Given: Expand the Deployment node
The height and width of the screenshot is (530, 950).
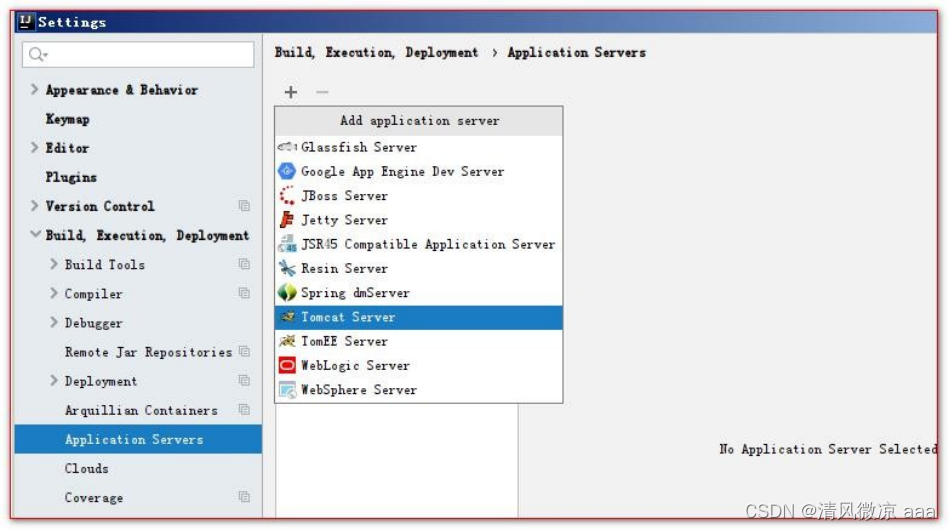Looking at the screenshot, I should pyautogui.click(x=54, y=380).
